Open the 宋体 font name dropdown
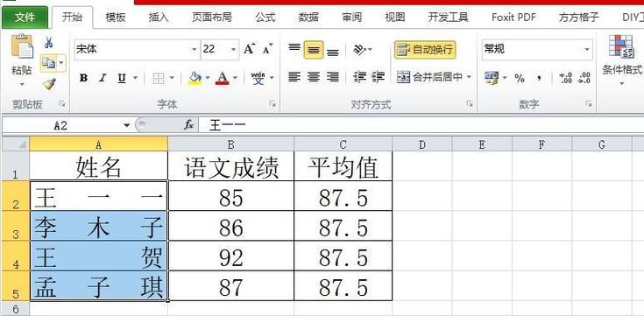The height and width of the screenshot is (316, 644). point(195,50)
